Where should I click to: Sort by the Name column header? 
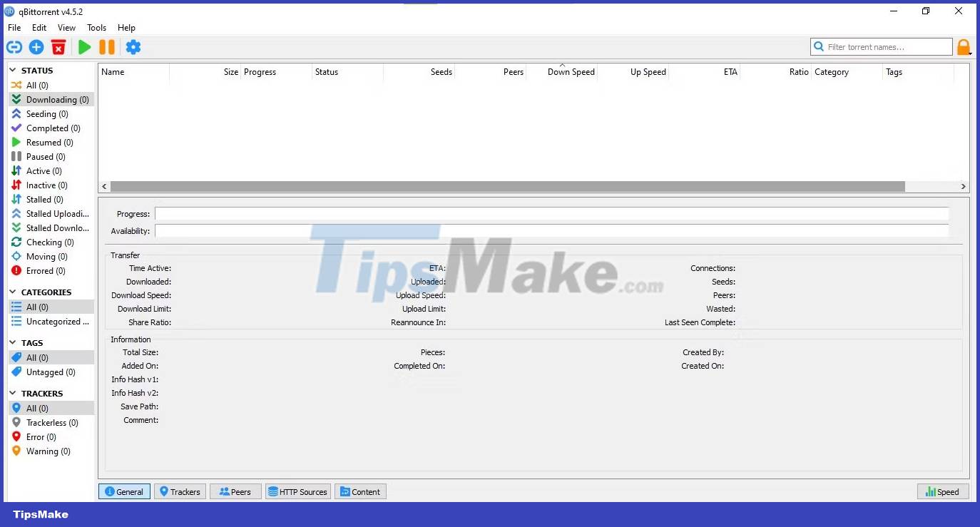tap(133, 72)
